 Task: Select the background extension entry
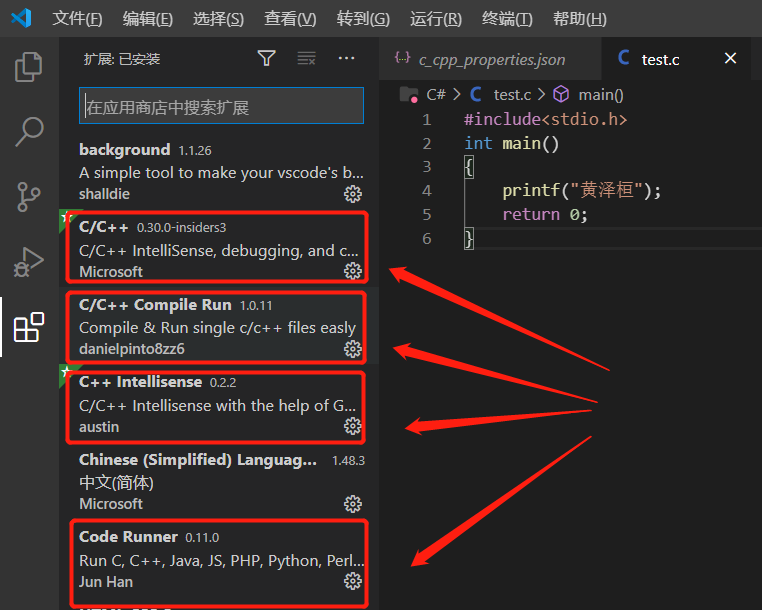(x=219, y=171)
